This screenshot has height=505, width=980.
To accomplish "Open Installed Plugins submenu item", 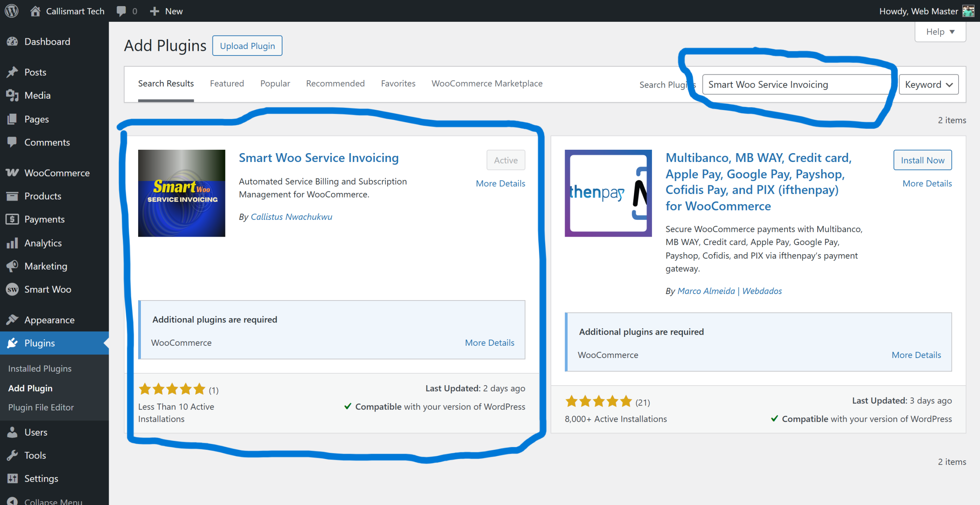I will coord(40,368).
